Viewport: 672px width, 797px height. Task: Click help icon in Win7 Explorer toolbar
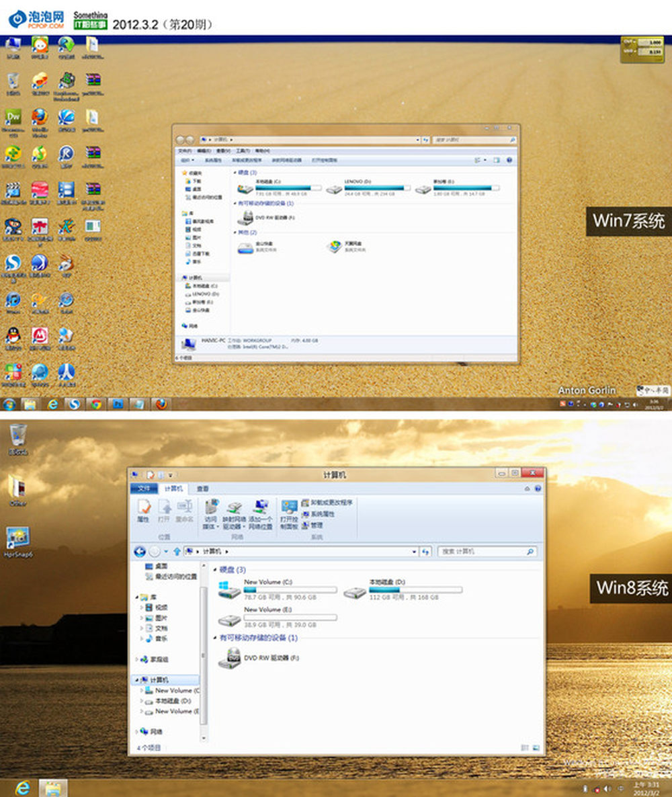click(509, 160)
